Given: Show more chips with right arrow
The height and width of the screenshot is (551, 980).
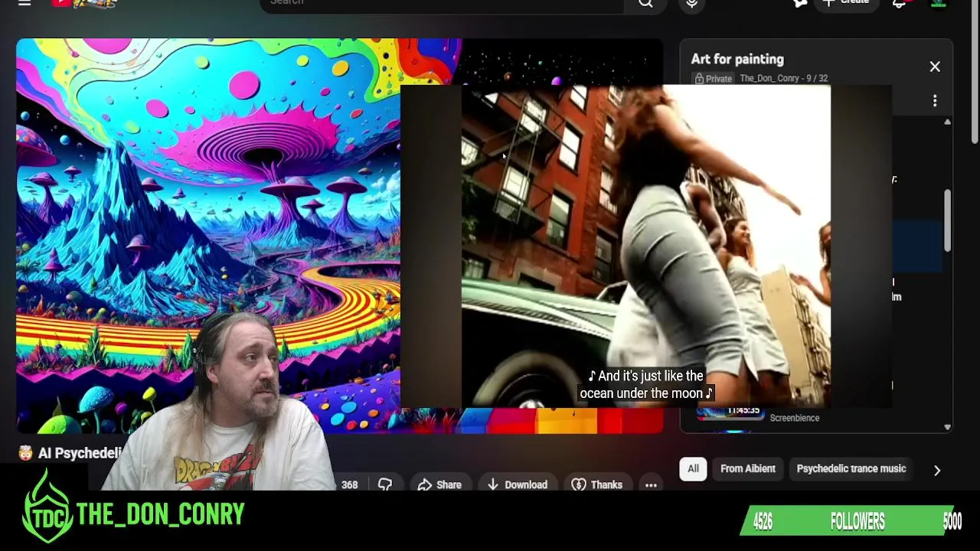Looking at the screenshot, I should click(x=936, y=470).
